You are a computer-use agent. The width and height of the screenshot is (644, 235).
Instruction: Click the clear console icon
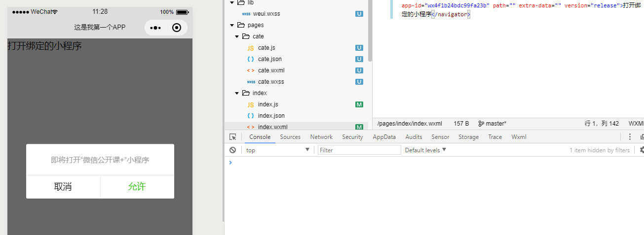click(x=233, y=150)
